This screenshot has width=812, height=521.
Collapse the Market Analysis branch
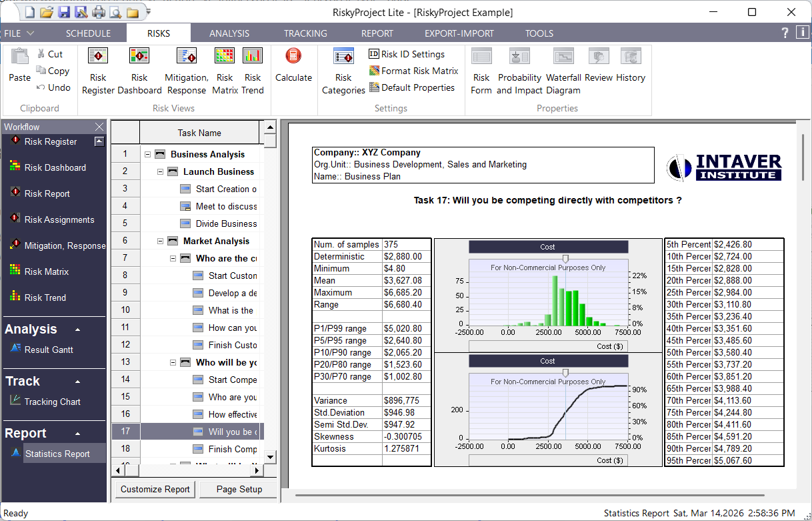tap(159, 241)
